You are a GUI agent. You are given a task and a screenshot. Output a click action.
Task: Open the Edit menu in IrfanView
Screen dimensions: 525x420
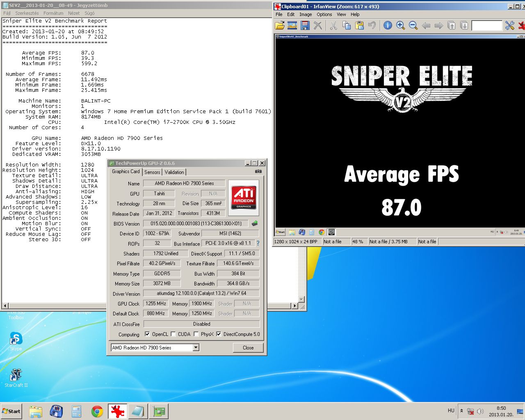(x=291, y=14)
